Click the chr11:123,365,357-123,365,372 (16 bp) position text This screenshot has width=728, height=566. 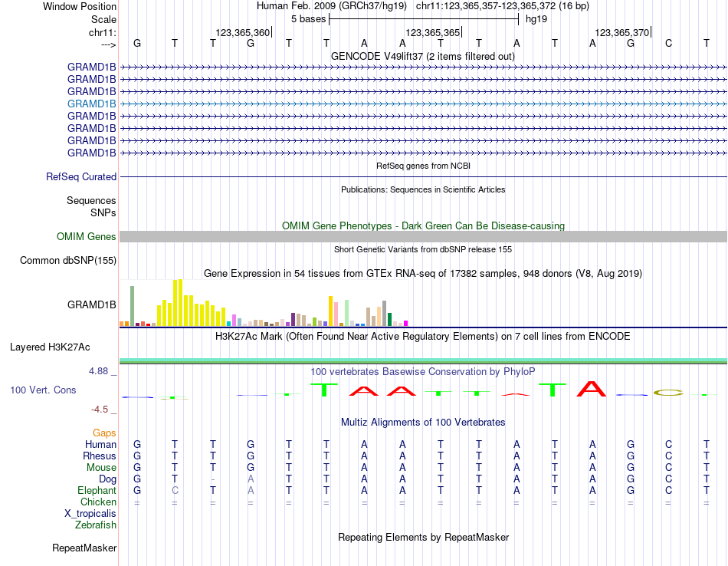point(503,6)
